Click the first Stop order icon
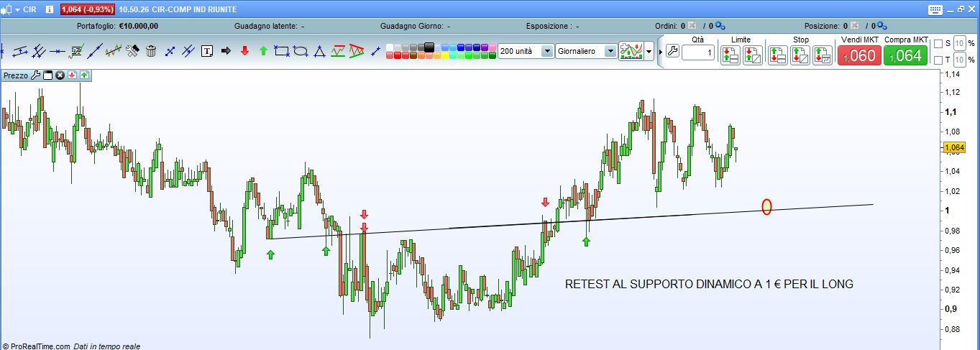The height and width of the screenshot is (350, 980). (778, 55)
